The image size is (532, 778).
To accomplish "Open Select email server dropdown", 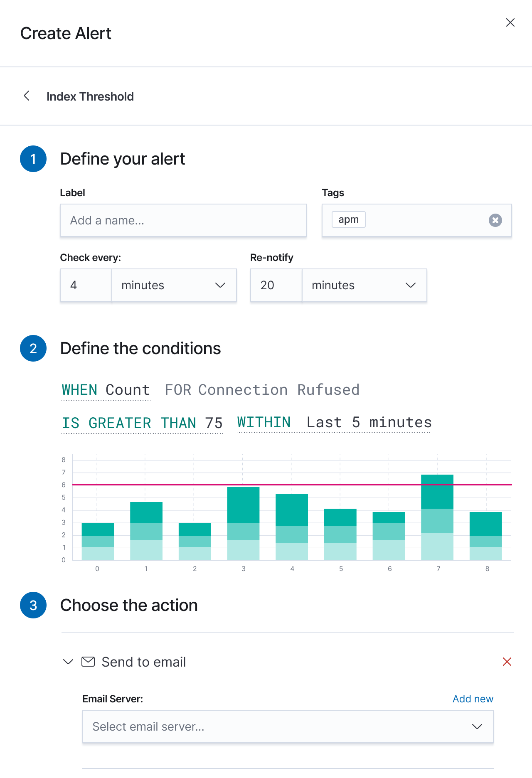I will coord(288,726).
